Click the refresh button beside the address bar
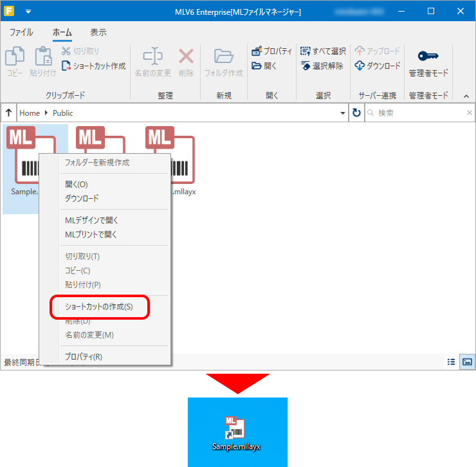The image size is (476, 467). (x=356, y=113)
